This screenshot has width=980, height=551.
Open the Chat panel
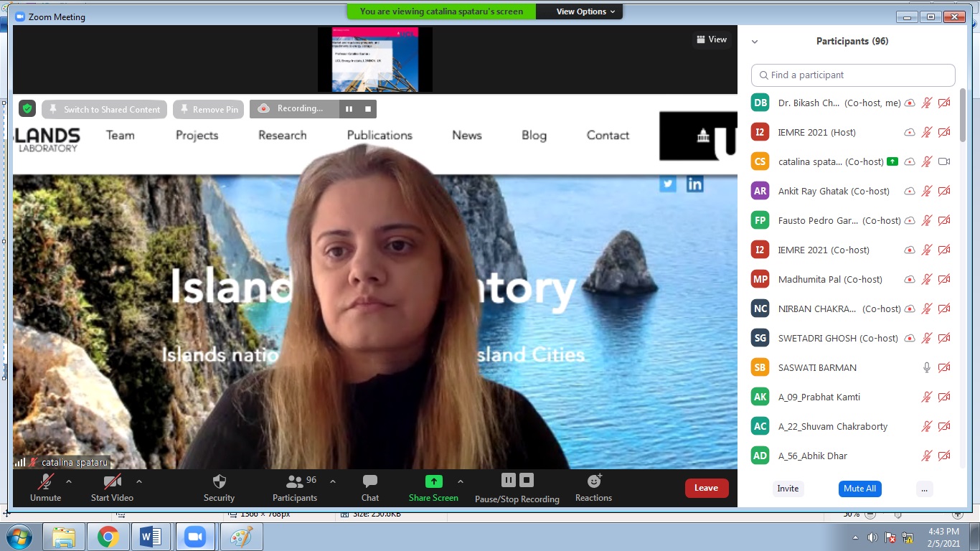coord(370,488)
